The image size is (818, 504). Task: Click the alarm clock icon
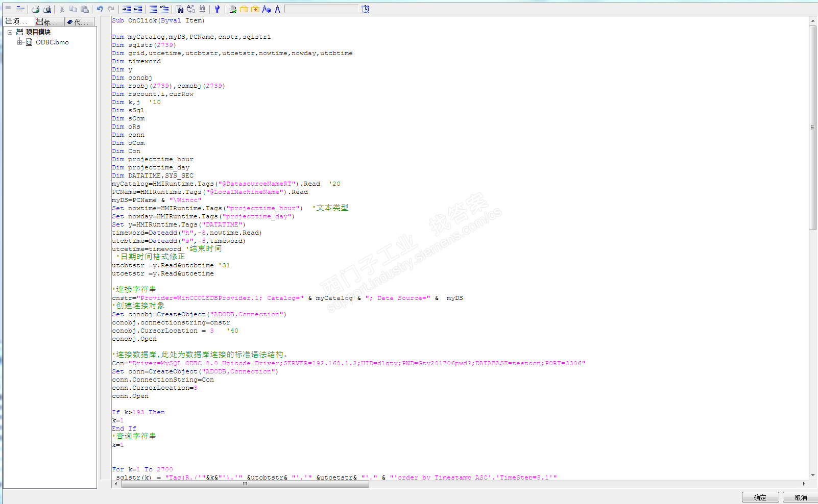[366, 9]
